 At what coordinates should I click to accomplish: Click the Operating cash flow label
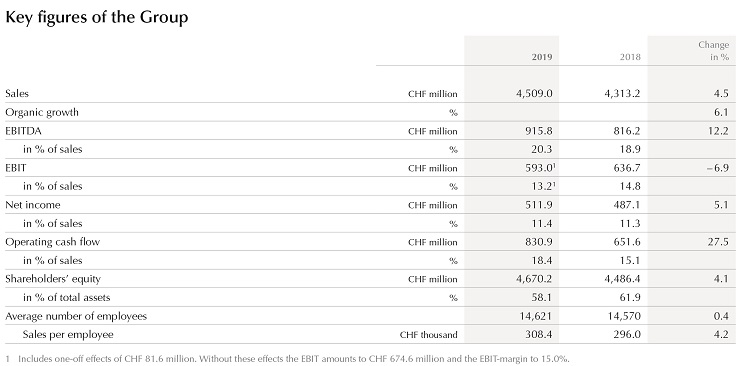click(x=52, y=242)
